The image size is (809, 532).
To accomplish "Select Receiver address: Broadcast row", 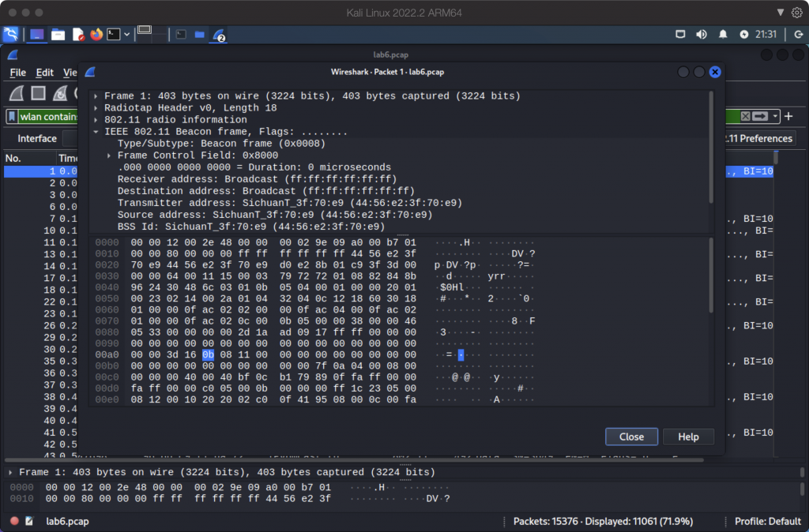I will (257, 179).
